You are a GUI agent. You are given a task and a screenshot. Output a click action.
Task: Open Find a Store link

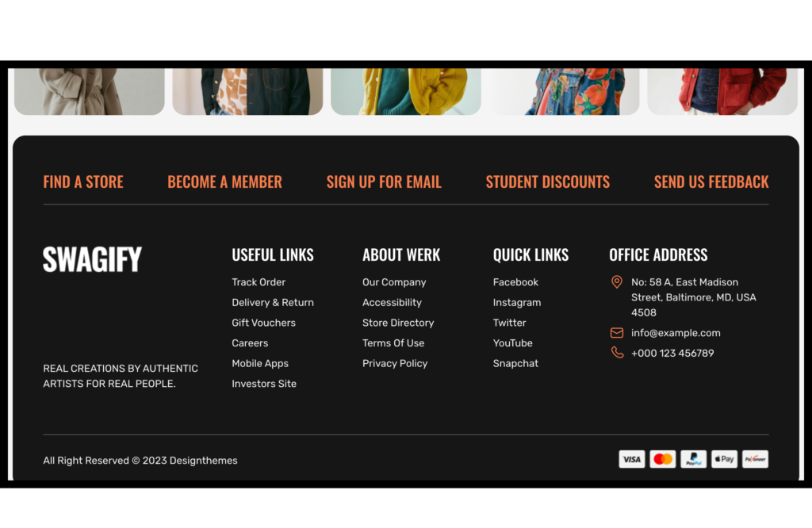pyautogui.click(x=83, y=182)
